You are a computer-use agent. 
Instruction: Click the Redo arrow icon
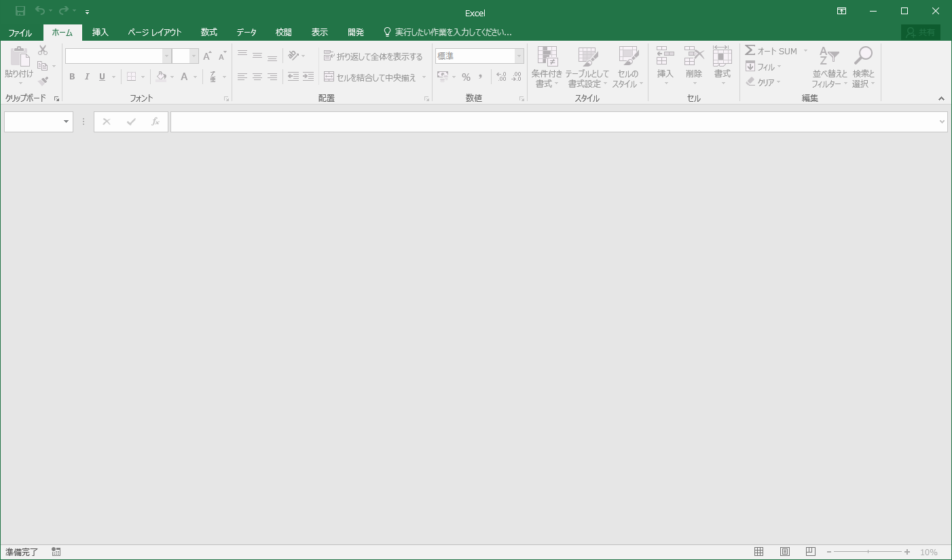[64, 11]
